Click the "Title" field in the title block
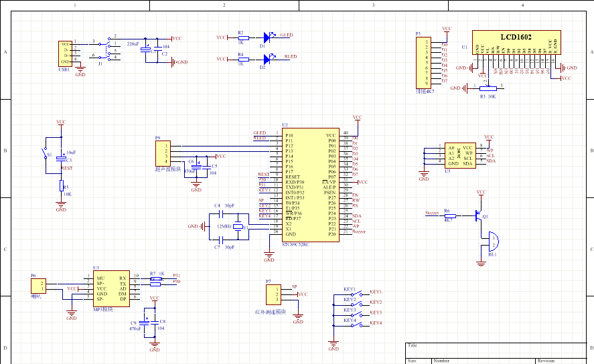 point(412,345)
